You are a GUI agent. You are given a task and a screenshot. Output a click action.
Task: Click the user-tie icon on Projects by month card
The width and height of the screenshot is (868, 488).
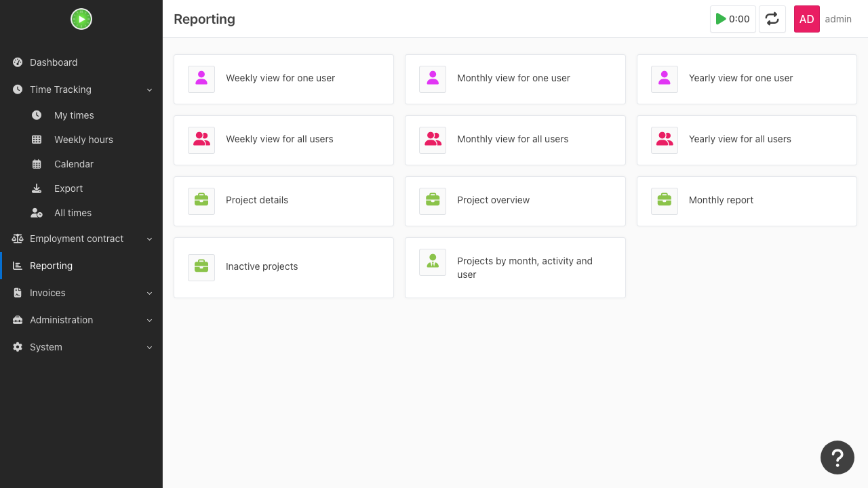click(433, 262)
